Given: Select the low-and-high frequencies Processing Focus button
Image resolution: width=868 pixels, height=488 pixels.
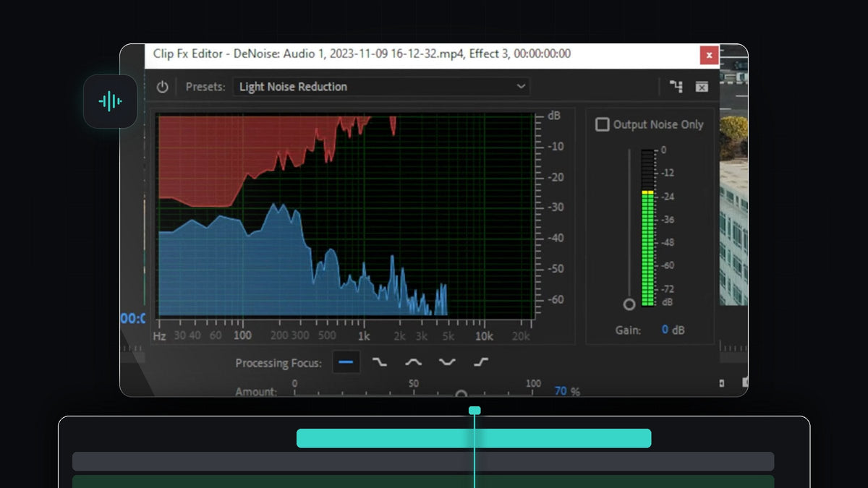Looking at the screenshot, I should click(x=447, y=362).
